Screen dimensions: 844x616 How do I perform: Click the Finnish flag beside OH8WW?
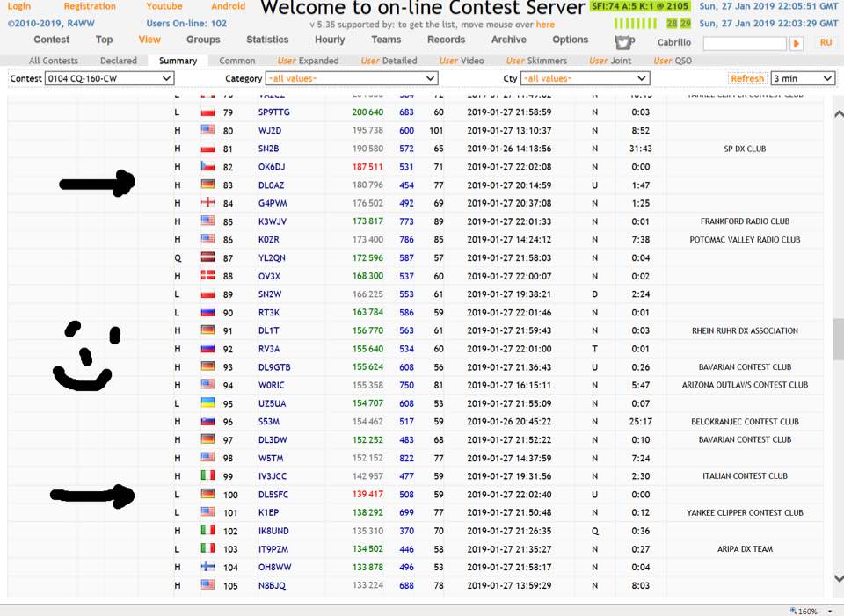[208, 567]
